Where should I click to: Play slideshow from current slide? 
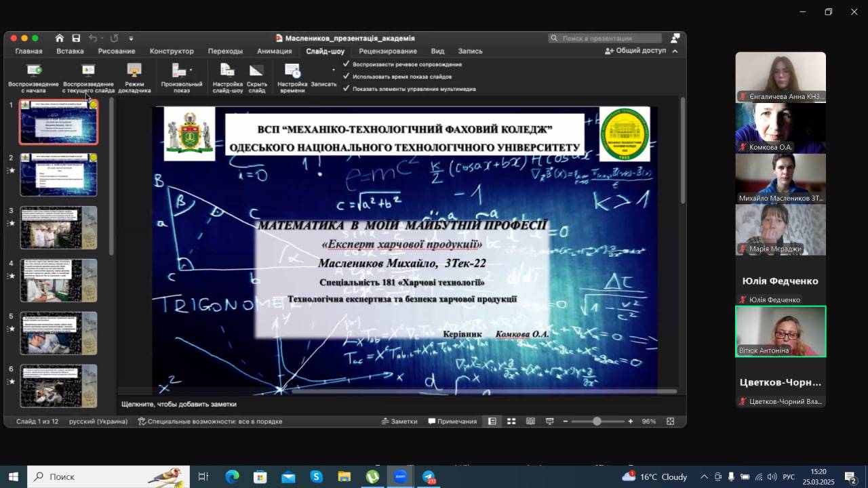(88, 78)
